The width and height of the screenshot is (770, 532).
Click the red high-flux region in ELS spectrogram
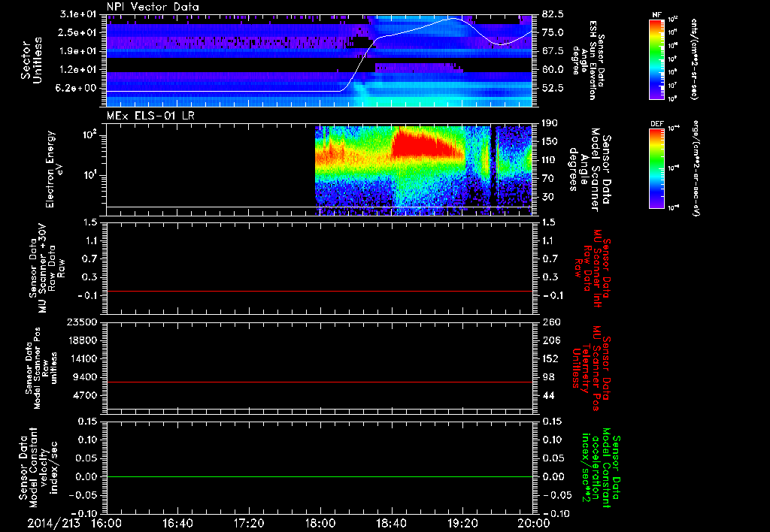425,145
